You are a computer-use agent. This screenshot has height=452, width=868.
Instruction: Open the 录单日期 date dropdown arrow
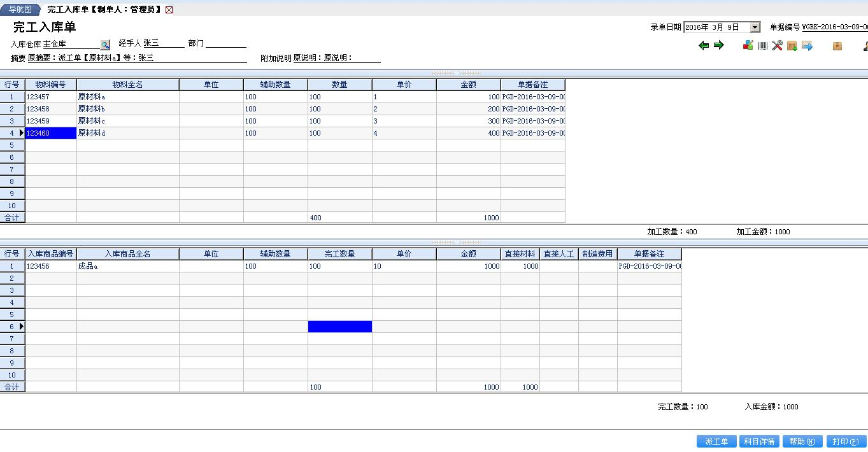[x=755, y=27]
